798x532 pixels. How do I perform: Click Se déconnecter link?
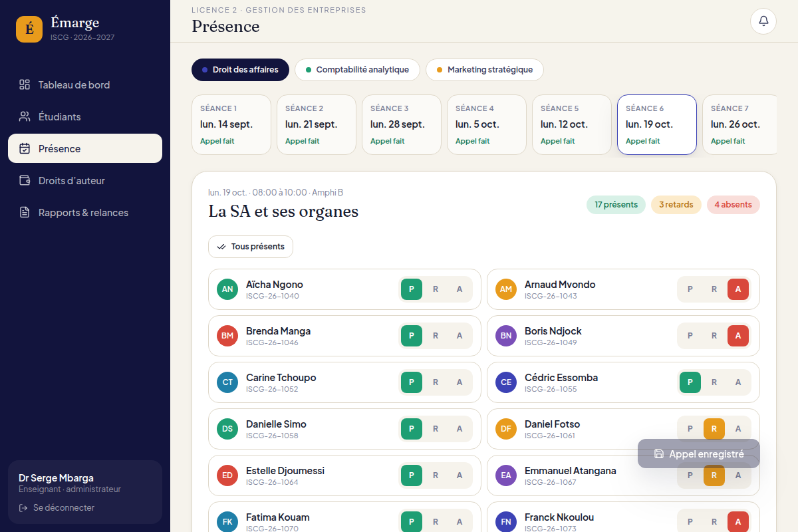57,507
